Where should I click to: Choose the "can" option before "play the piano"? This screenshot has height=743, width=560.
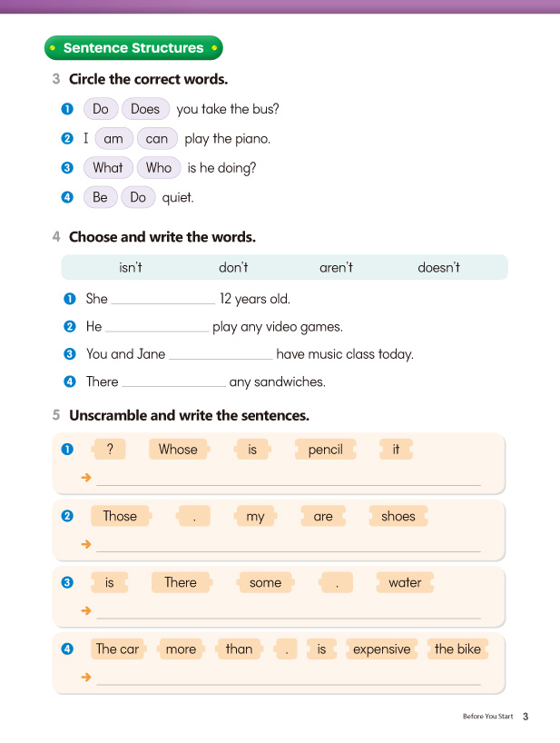click(157, 139)
